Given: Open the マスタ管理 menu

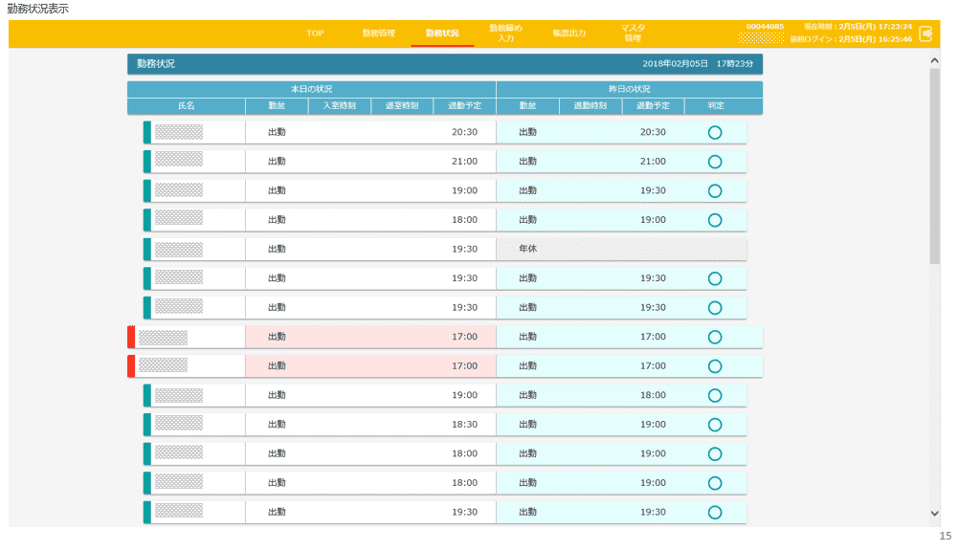Looking at the screenshot, I should [x=632, y=33].
